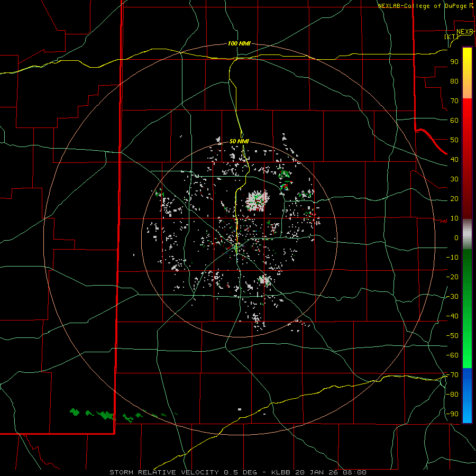Click the 70 value on the velocity scale

click(454, 101)
